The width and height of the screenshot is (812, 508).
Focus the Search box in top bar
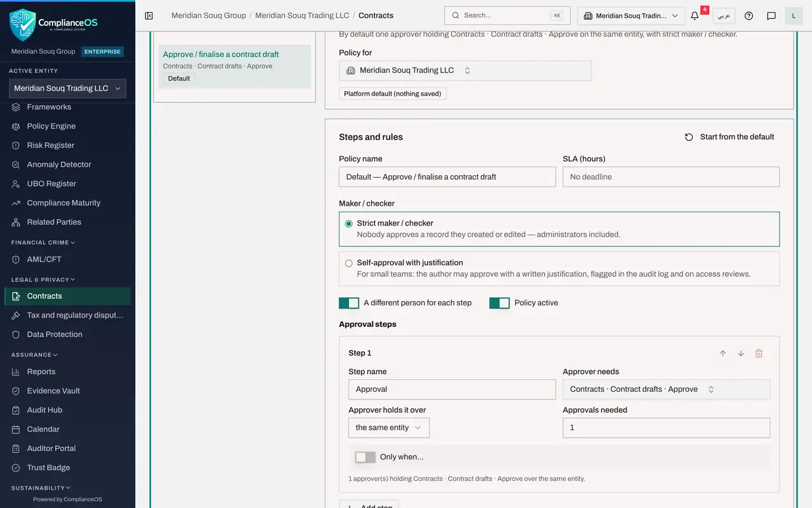[507, 16]
